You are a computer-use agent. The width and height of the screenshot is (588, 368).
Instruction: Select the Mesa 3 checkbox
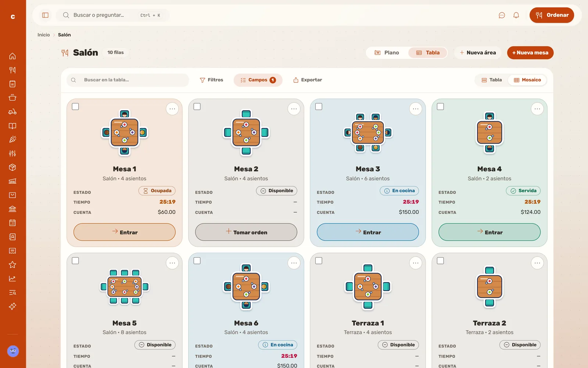(319, 107)
